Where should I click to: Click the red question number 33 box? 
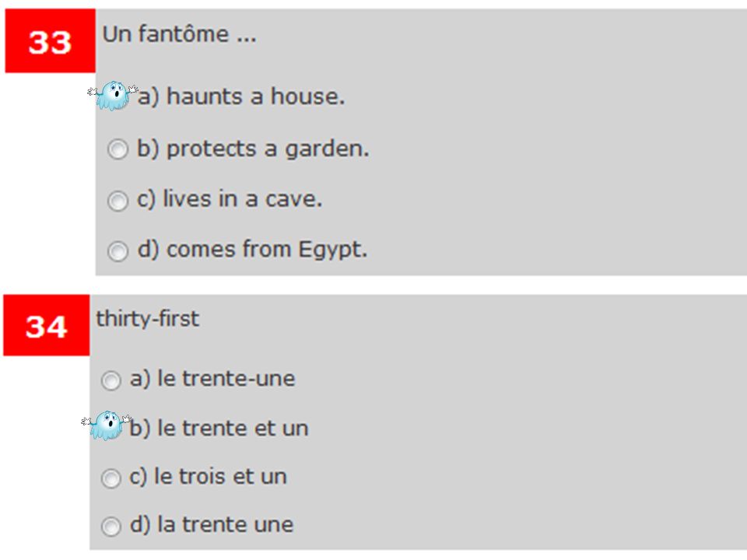pos(50,41)
